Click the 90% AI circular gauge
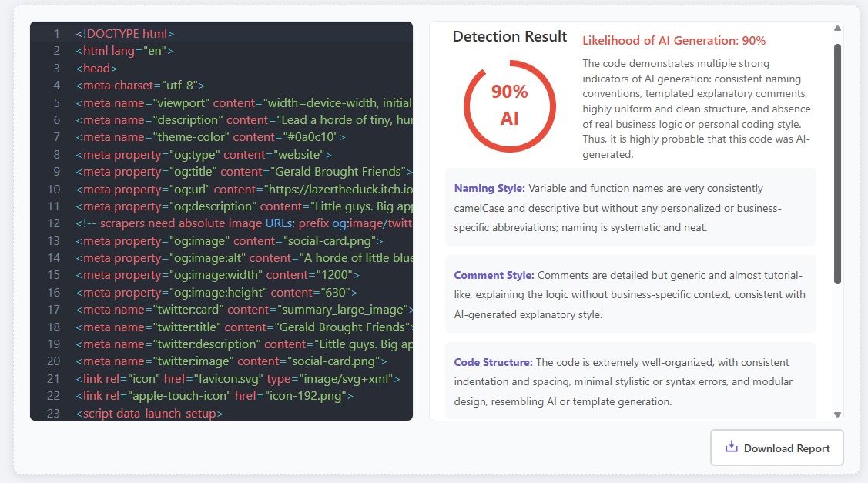The image size is (868, 483). click(509, 106)
